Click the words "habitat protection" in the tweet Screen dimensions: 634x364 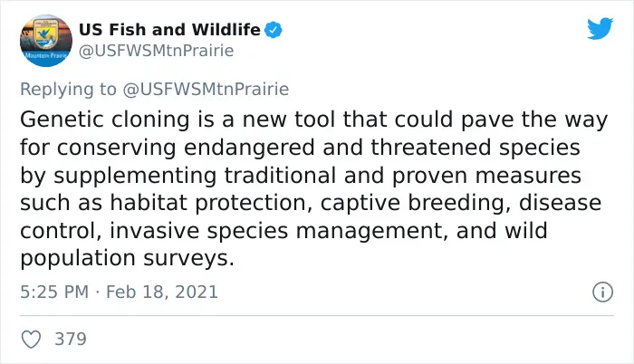tap(207, 203)
